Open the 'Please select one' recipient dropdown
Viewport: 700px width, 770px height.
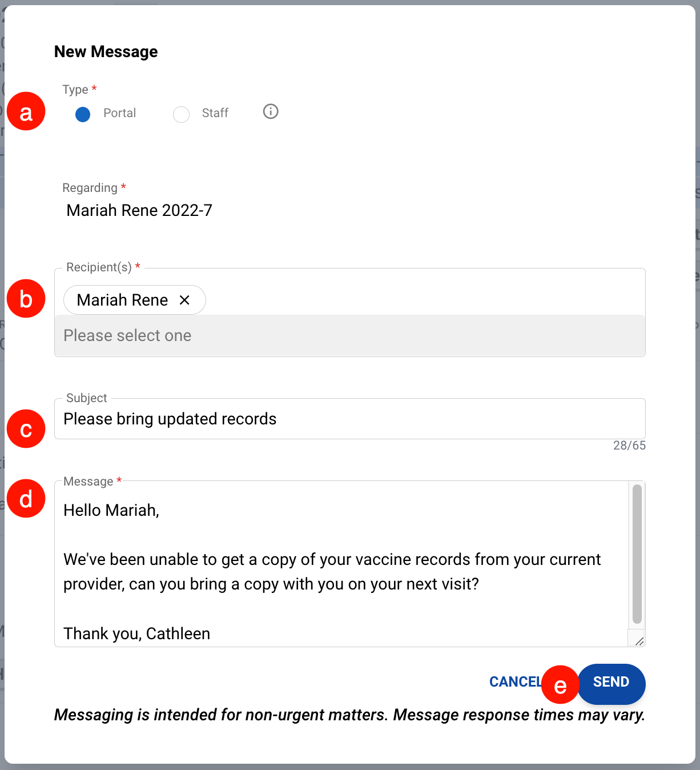(x=349, y=336)
